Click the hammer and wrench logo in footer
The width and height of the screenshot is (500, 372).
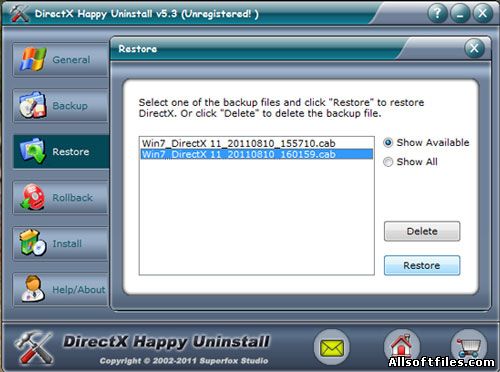click(x=34, y=347)
